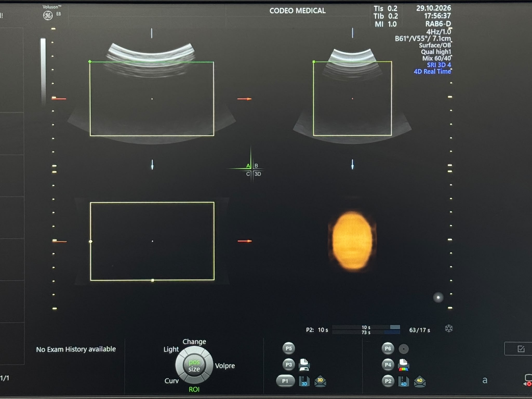532x399 pixels.
Task: Click the bottom edge handle of plane C ROI
Action: [x=153, y=280]
